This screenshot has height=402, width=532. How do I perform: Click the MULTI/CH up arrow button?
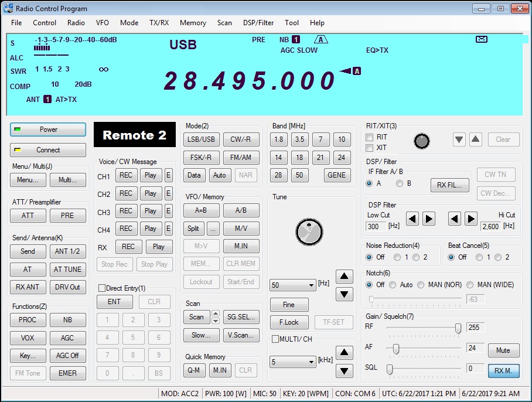point(344,352)
